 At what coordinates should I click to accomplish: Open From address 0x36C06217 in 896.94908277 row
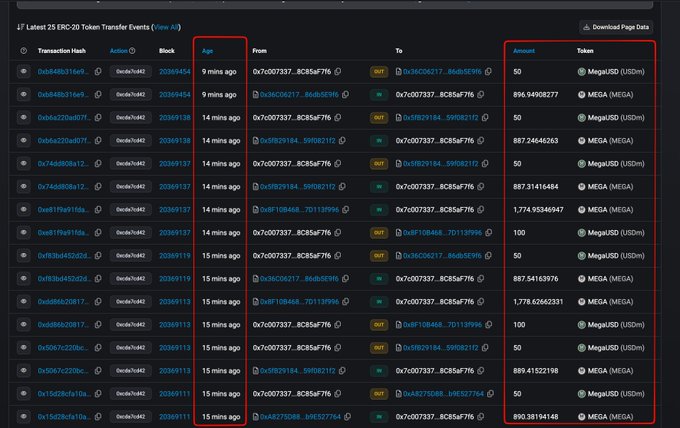coord(299,95)
